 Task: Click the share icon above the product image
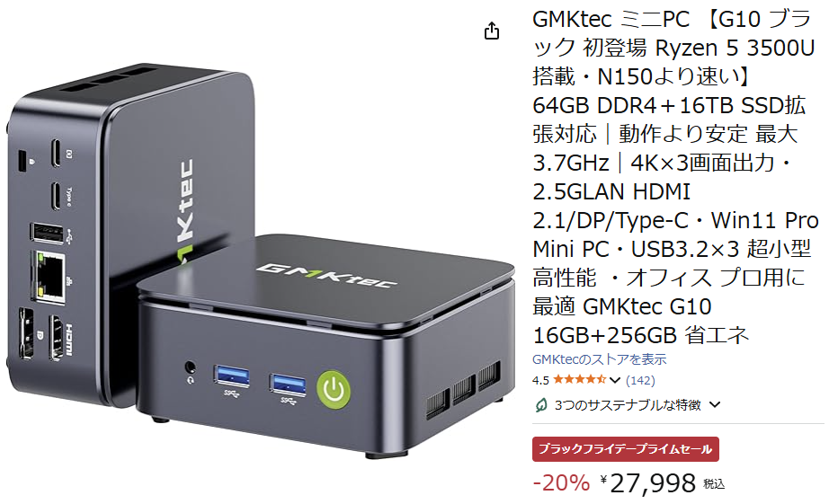(x=492, y=31)
